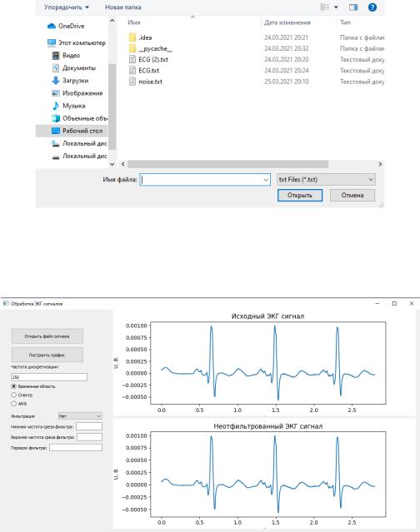This screenshot has height=532, width=420.
Task: Sort files by the Имя column header
Action: click(x=134, y=22)
